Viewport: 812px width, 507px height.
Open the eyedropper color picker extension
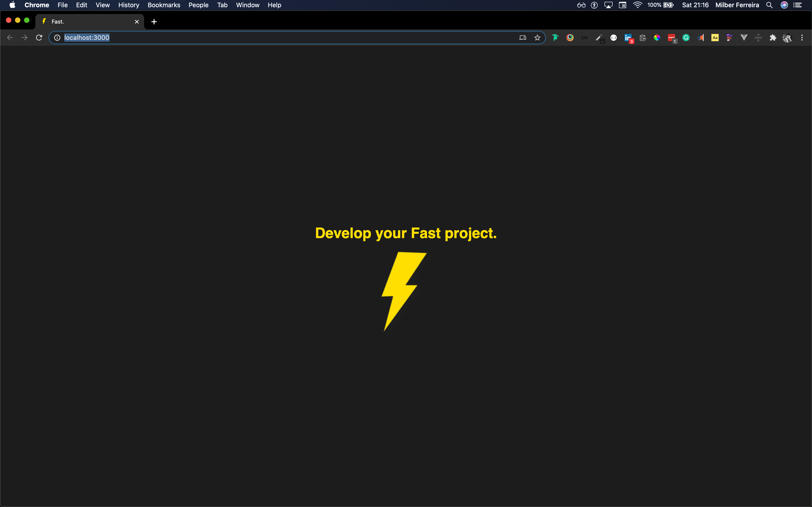(599, 38)
